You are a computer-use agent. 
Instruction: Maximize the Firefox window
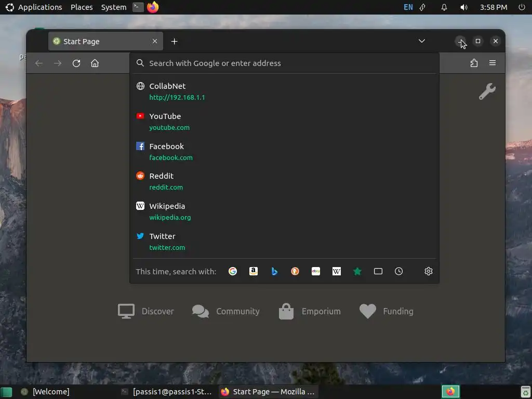(478, 41)
